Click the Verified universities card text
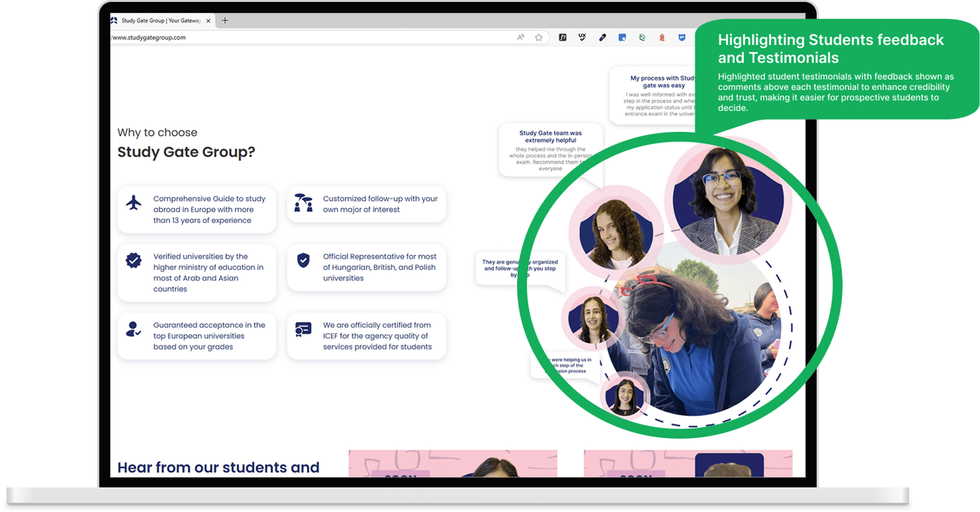This screenshot has height=512, width=980. [x=208, y=273]
